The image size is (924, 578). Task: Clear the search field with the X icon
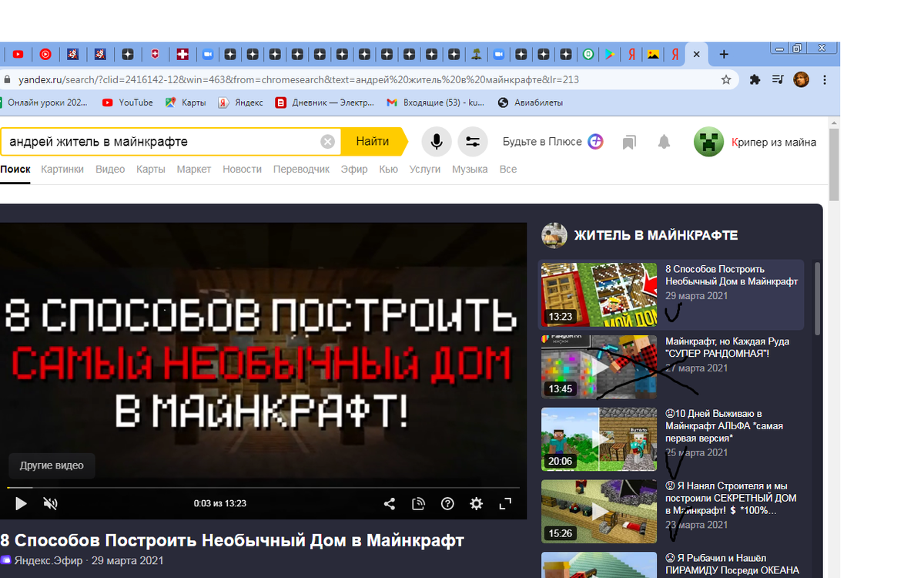click(328, 142)
